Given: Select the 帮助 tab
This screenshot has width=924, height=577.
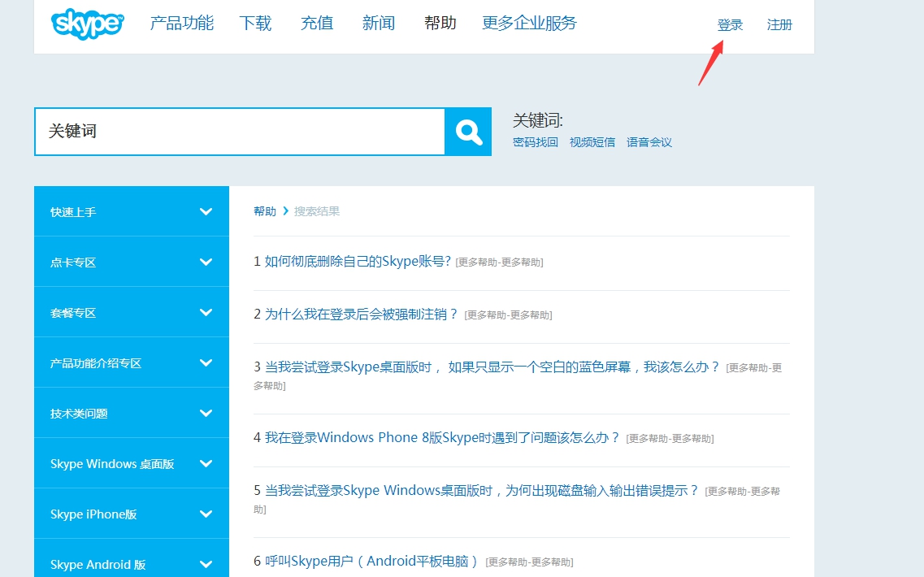Looking at the screenshot, I should click(440, 24).
